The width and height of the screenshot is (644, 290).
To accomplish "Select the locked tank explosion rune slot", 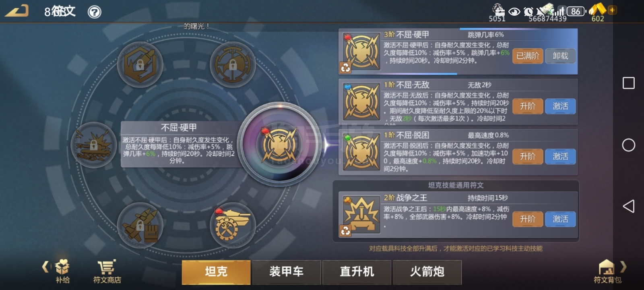I will tap(93, 145).
